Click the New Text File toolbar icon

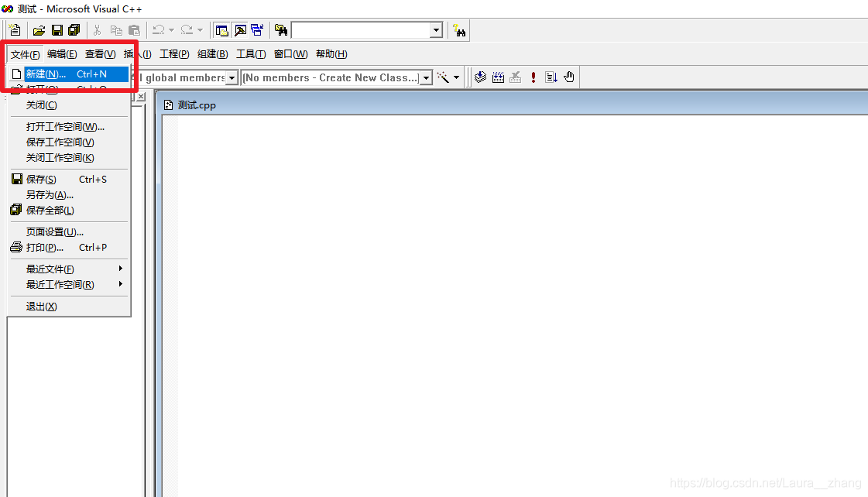[15, 30]
